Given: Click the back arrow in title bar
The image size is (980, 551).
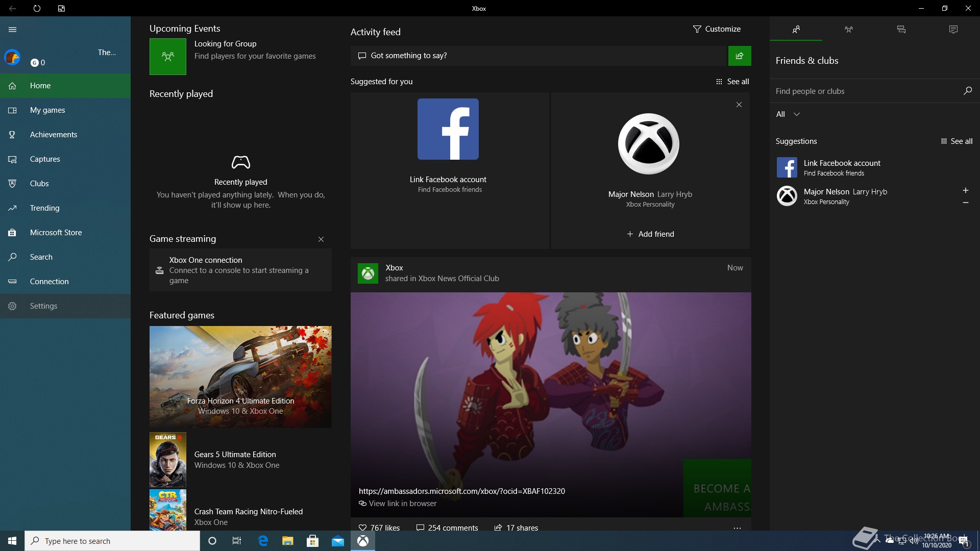Looking at the screenshot, I should click(12, 8).
